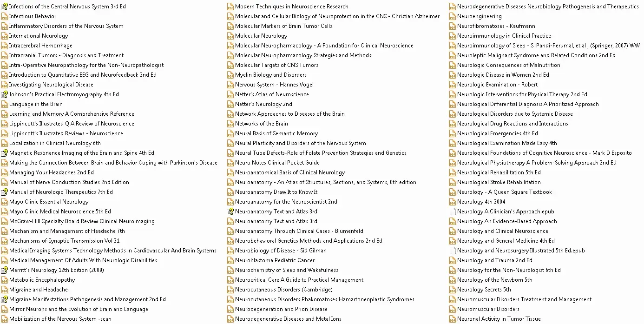Viewport: 644px width, 324px height.
Task: Select Neurologic Disease in Women 2nd Ed
Action: 503,75
